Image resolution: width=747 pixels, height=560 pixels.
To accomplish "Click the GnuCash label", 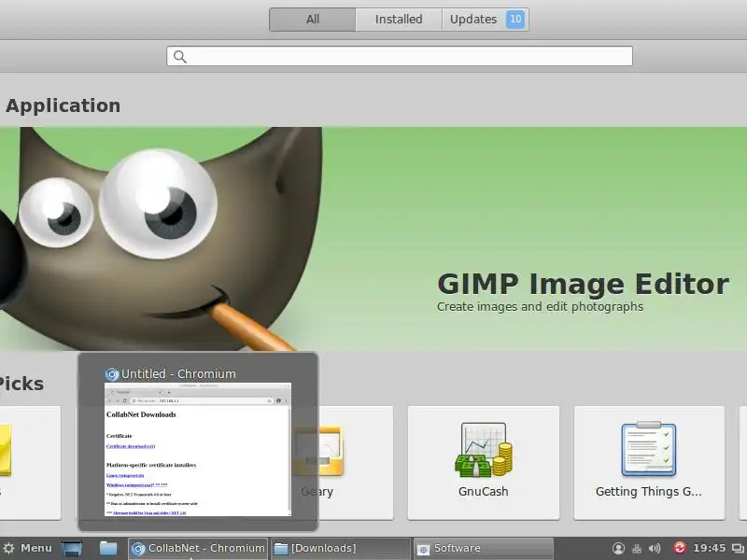I will click(x=483, y=492).
